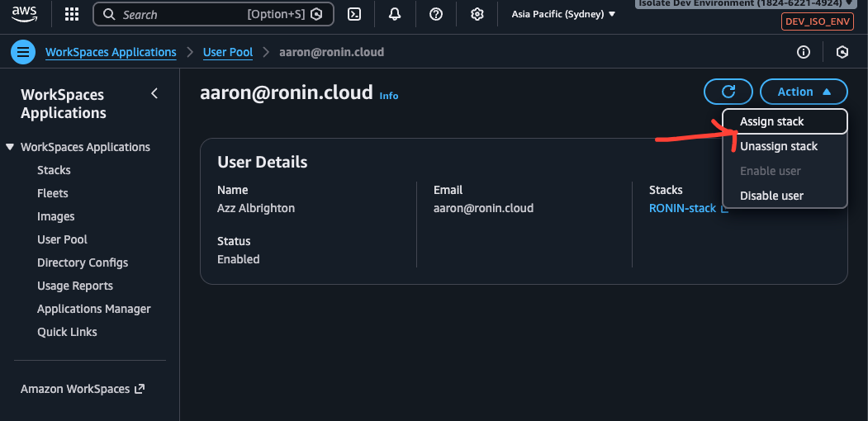The image size is (868, 421).
Task: Click the aaron@ronin.cloud breadcrumb text
Action: [x=331, y=53]
